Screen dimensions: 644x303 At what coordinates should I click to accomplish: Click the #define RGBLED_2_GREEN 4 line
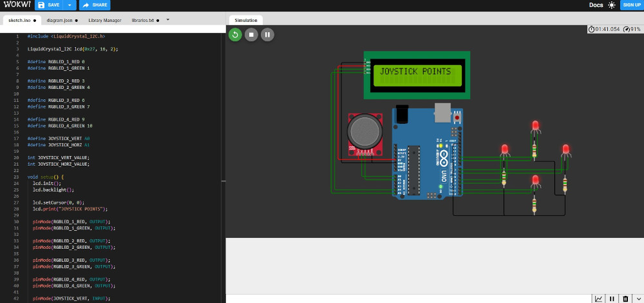pos(59,87)
